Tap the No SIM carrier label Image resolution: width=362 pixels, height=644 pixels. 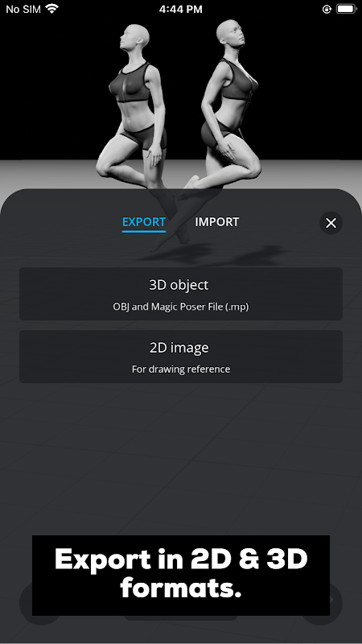click(x=23, y=9)
